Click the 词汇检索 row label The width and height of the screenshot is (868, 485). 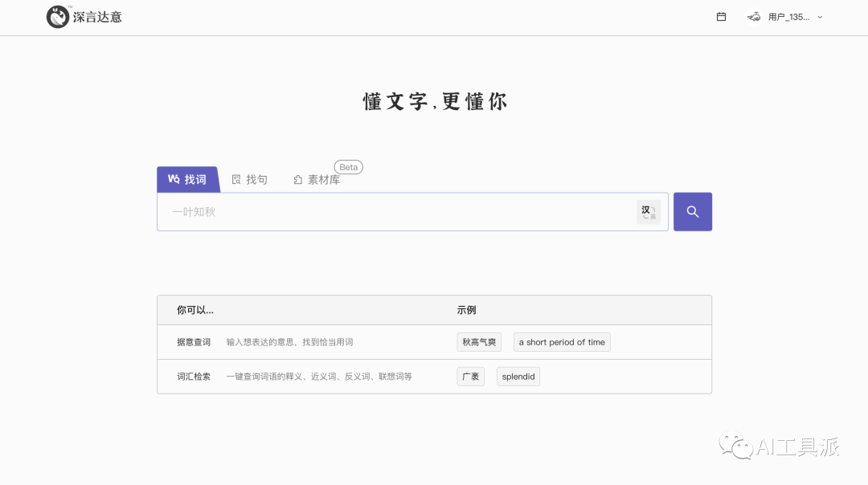[x=194, y=377]
